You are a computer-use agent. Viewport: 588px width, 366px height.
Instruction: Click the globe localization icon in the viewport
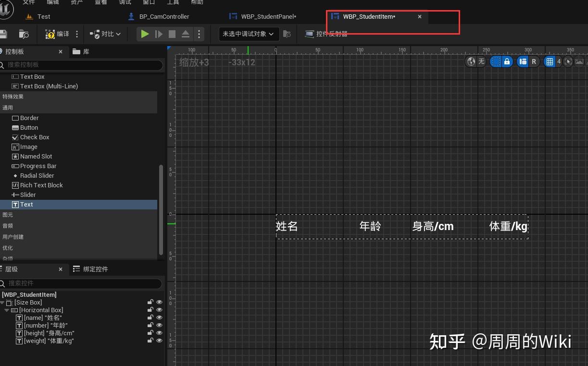pos(472,61)
